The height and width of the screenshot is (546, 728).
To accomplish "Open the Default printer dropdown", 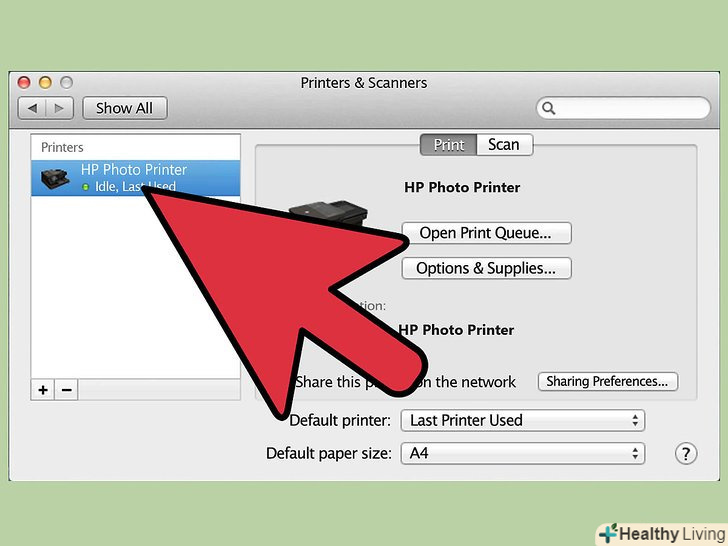I will (x=522, y=420).
